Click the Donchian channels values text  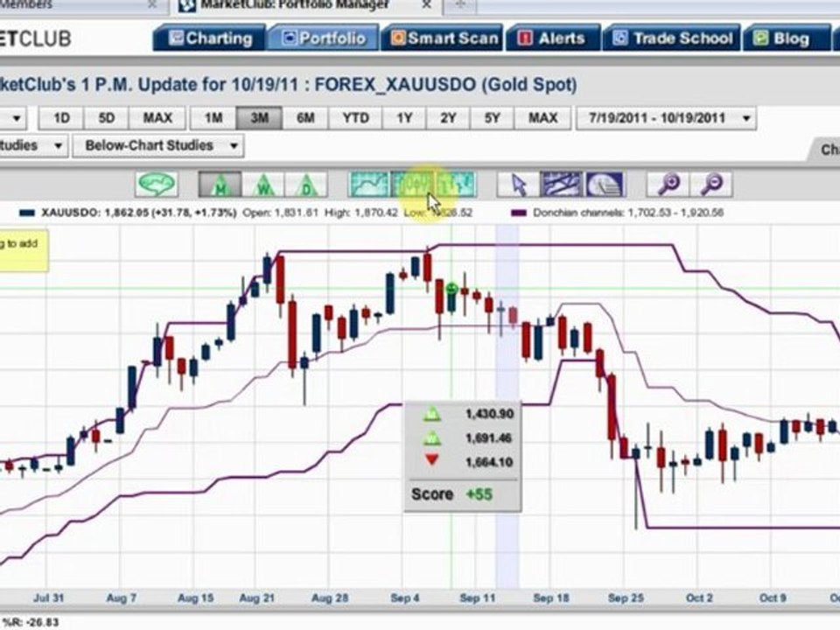click(x=628, y=213)
